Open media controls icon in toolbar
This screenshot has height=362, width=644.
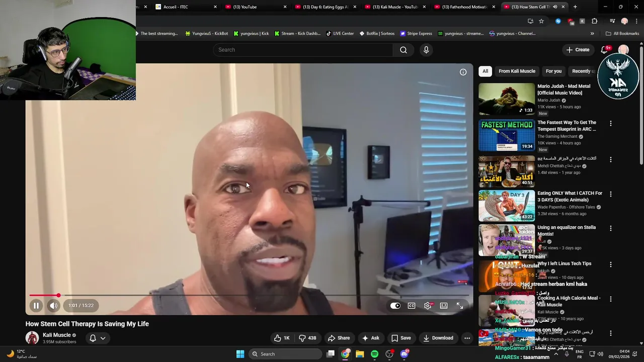[x=612, y=21]
